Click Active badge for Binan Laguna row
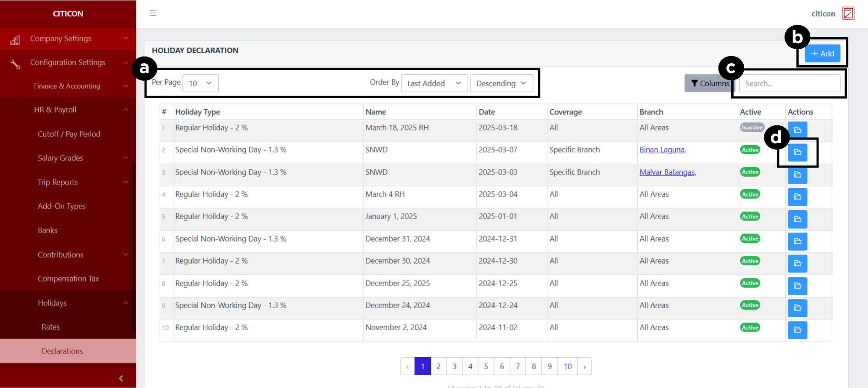 pyautogui.click(x=750, y=150)
